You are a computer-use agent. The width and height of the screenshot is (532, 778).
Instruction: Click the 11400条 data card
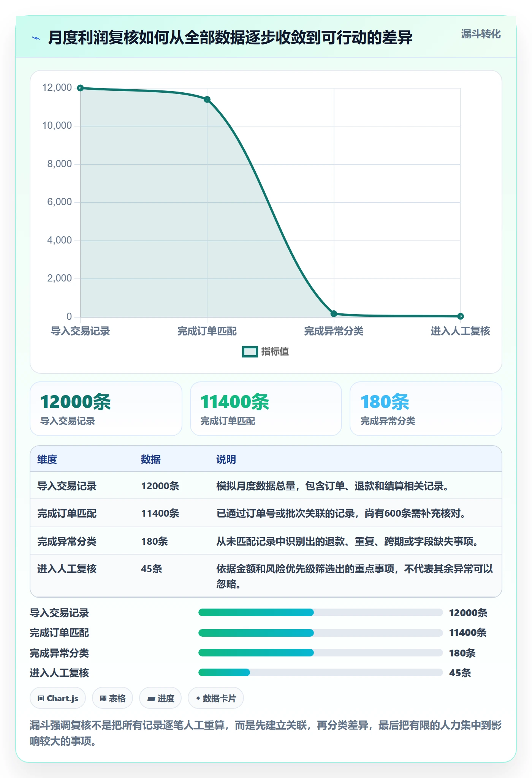pyautogui.click(x=266, y=409)
